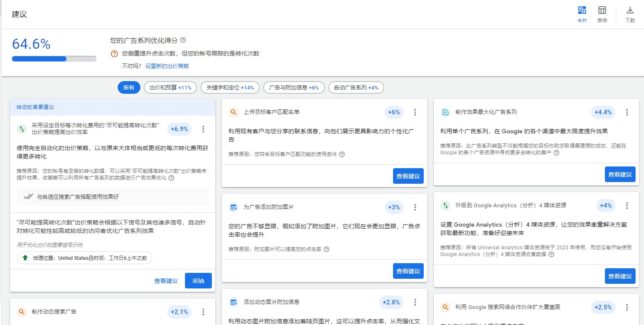Select the 所有 filter chip
The height and width of the screenshot is (325, 644).
(129, 87)
